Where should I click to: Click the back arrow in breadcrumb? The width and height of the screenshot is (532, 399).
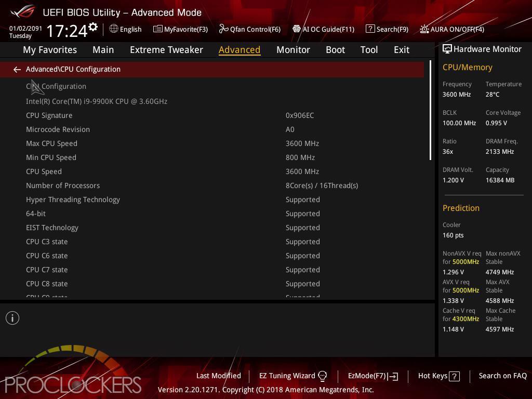coord(17,70)
